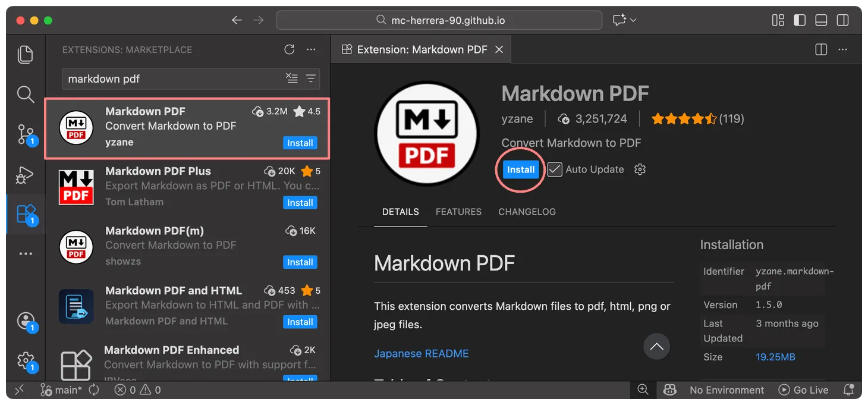
Task: Refresh the extensions marketplace list
Action: [290, 49]
